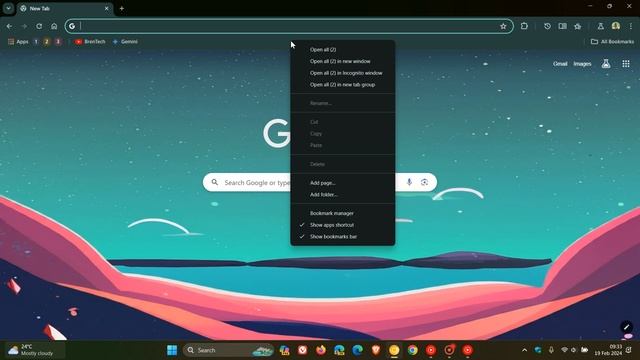Select Open all (2) in new window
Screen dimensions: 640x360
(342, 61)
